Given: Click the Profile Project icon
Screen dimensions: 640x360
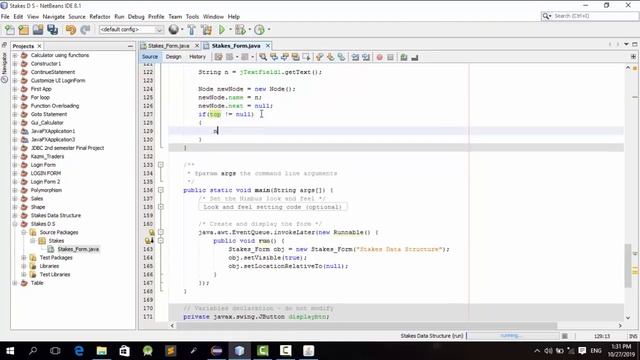Looking at the screenshot, I should [x=259, y=30].
